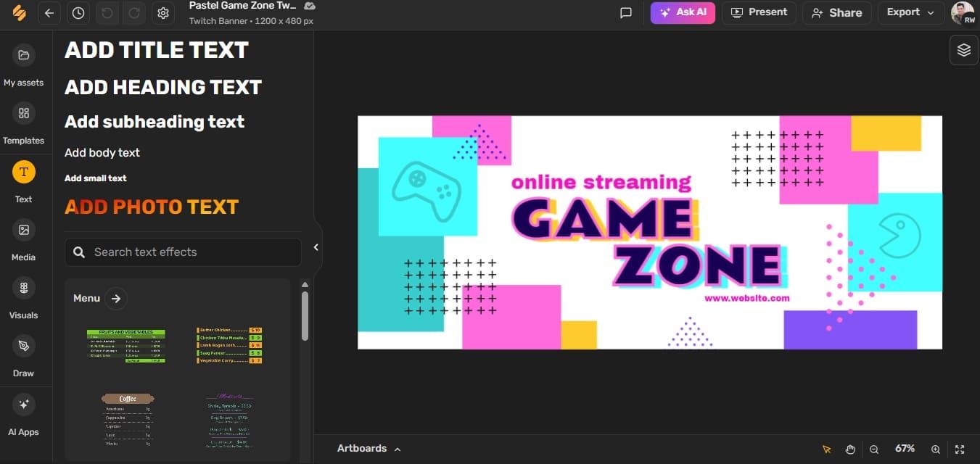
Task: Collapse the text options sidebar
Action: [316, 246]
